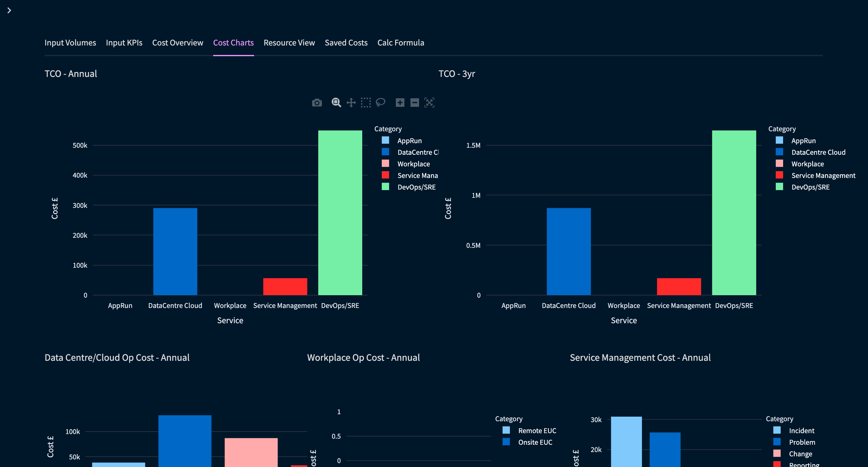Click the Autoscale chart icon
868x467 pixels.
click(429, 103)
